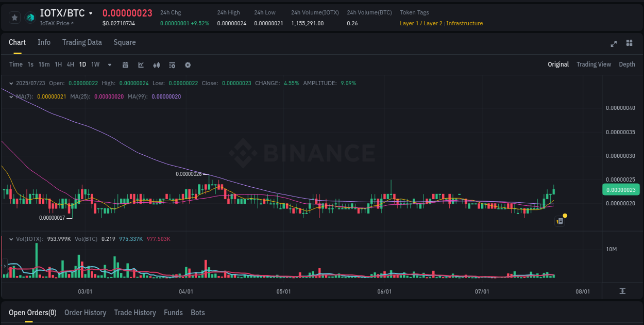
Task: Open the grid layout icon near top right
Action: coord(630,44)
